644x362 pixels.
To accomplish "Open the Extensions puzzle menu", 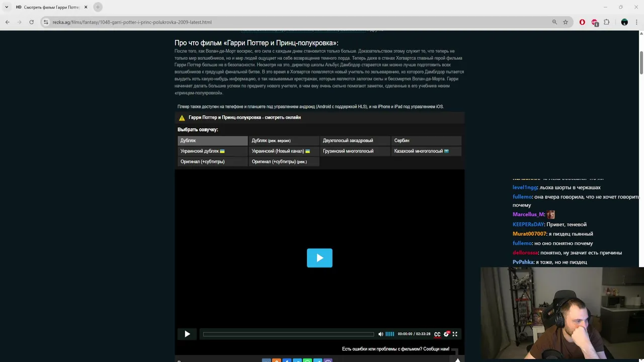I will (x=606, y=22).
